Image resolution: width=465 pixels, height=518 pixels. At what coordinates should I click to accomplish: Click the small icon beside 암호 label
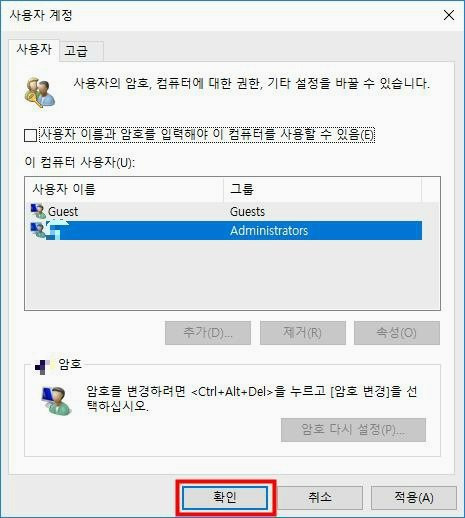42,367
